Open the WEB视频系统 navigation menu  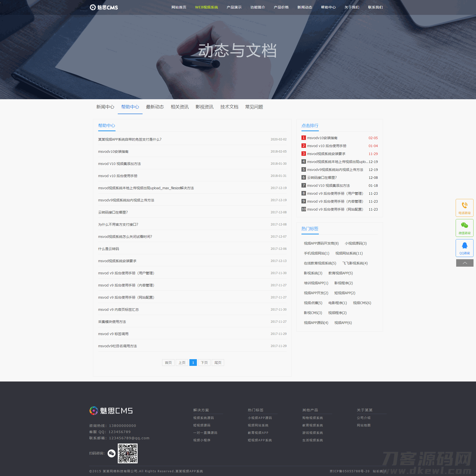[206, 7]
